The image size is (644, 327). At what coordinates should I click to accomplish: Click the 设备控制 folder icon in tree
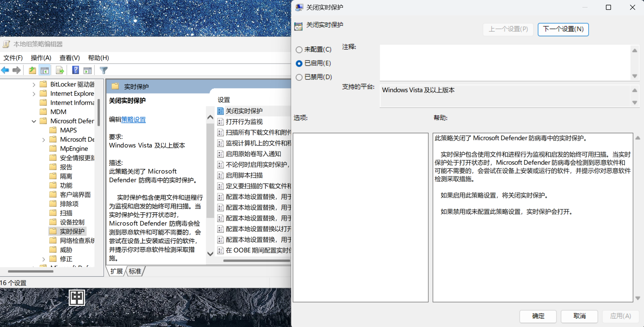tap(53, 222)
